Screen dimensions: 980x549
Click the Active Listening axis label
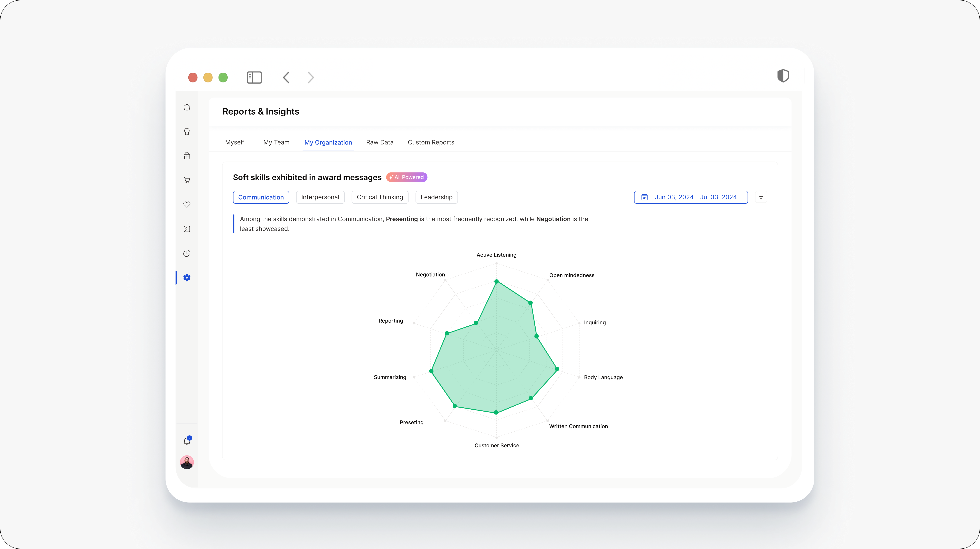pyautogui.click(x=496, y=255)
